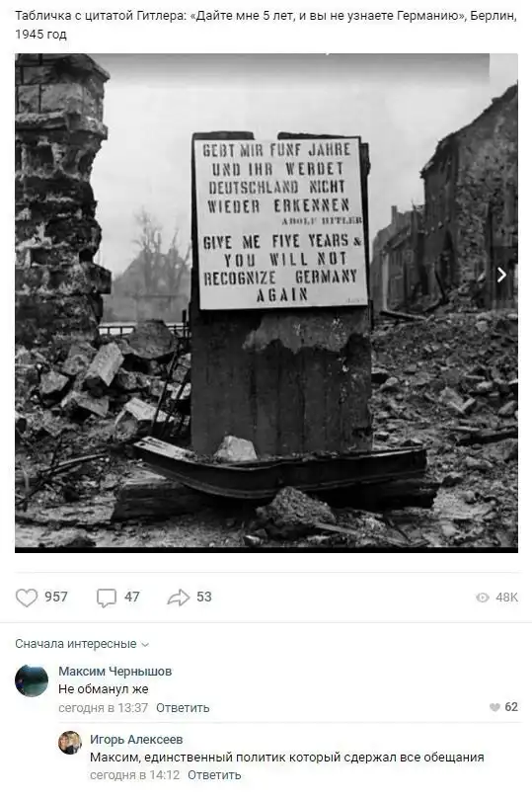
Task: Like Максим Чернышов's comment with the heart
Action: coord(494,707)
